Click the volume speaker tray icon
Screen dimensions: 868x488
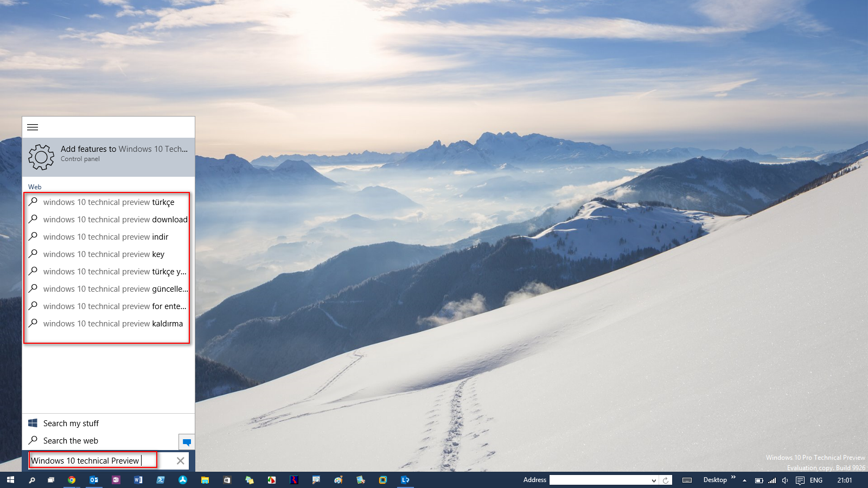tap(785, 480)
